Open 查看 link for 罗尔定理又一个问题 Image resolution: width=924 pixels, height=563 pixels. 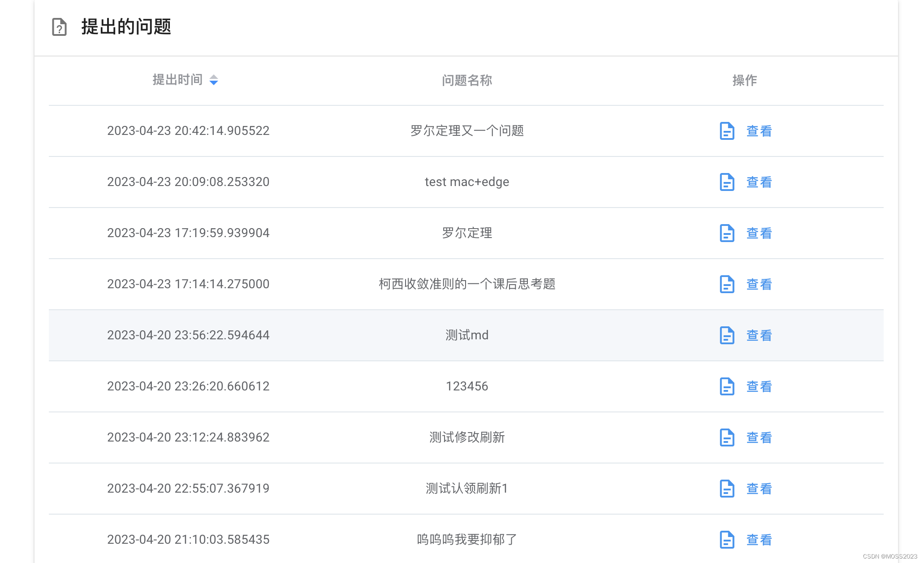[759, 131]
